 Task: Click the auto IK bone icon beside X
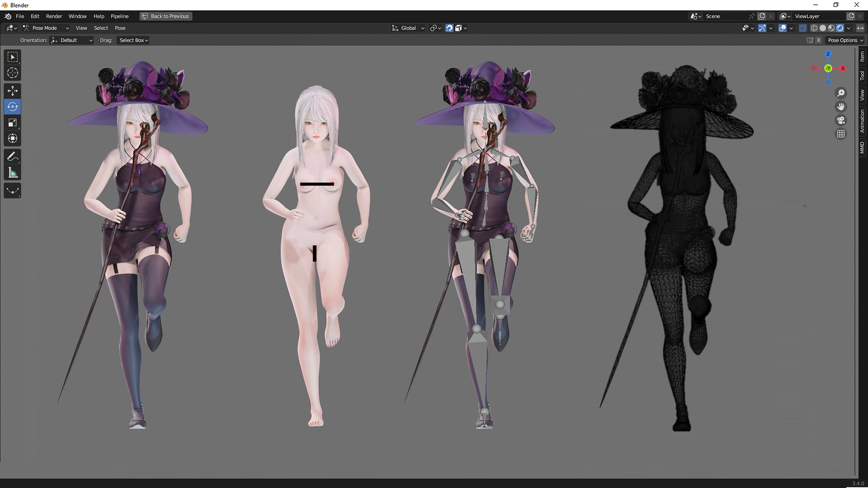pos(810,40)
